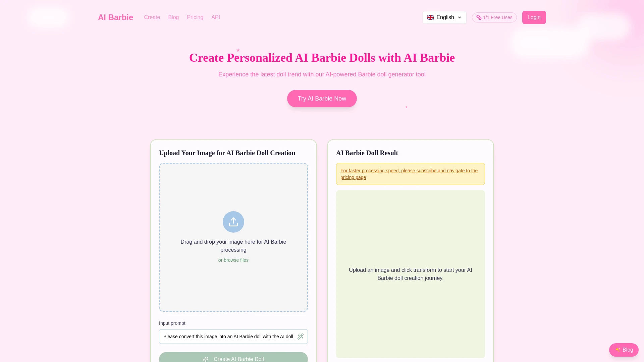Click the 'or browse files' link
The width and height of the screenshot is (644, 362).
[233, 260]
